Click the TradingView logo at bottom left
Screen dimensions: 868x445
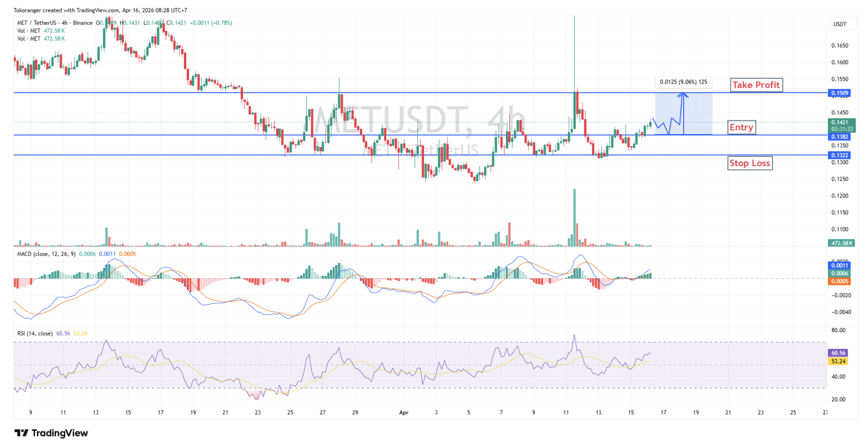pos(51,433)
